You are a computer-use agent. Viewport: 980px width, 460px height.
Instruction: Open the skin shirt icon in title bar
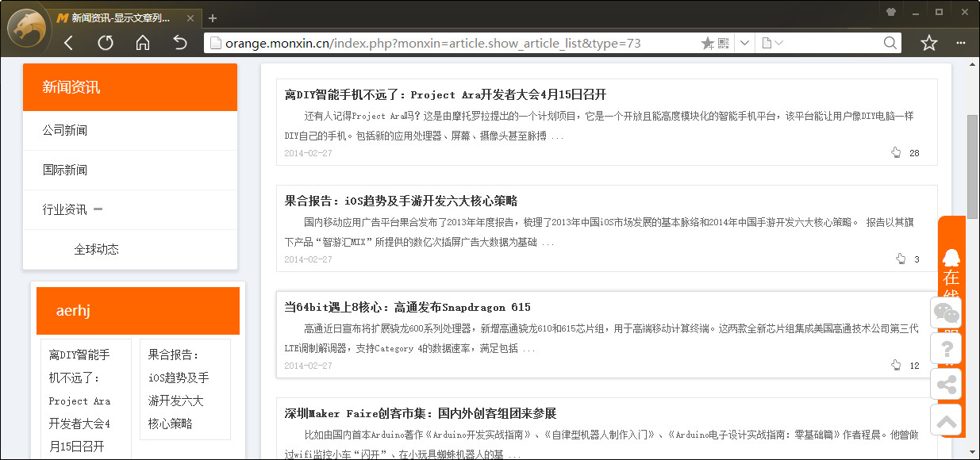891,12
